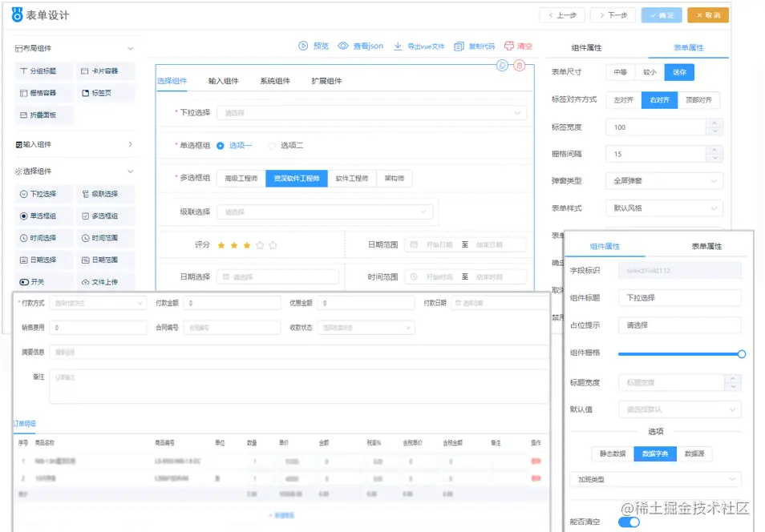765x532 pixels.
Task: Go to 上一步
Action: 562,15
